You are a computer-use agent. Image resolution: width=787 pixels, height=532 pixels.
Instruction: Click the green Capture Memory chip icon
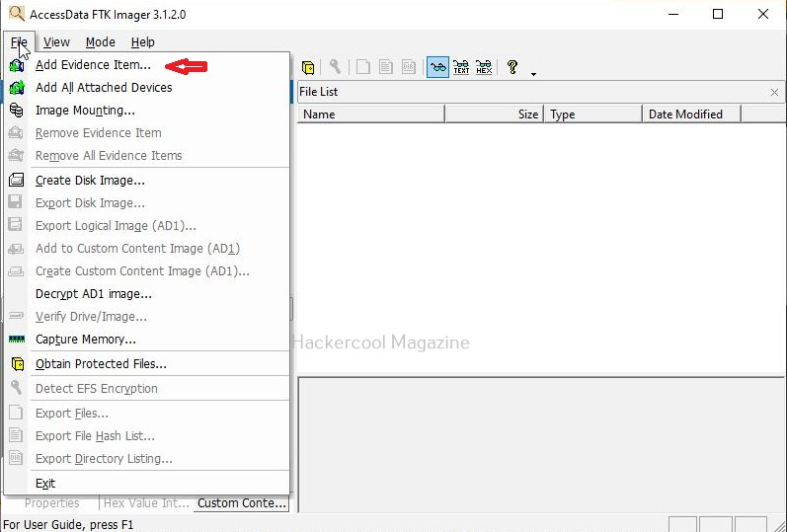16,340
